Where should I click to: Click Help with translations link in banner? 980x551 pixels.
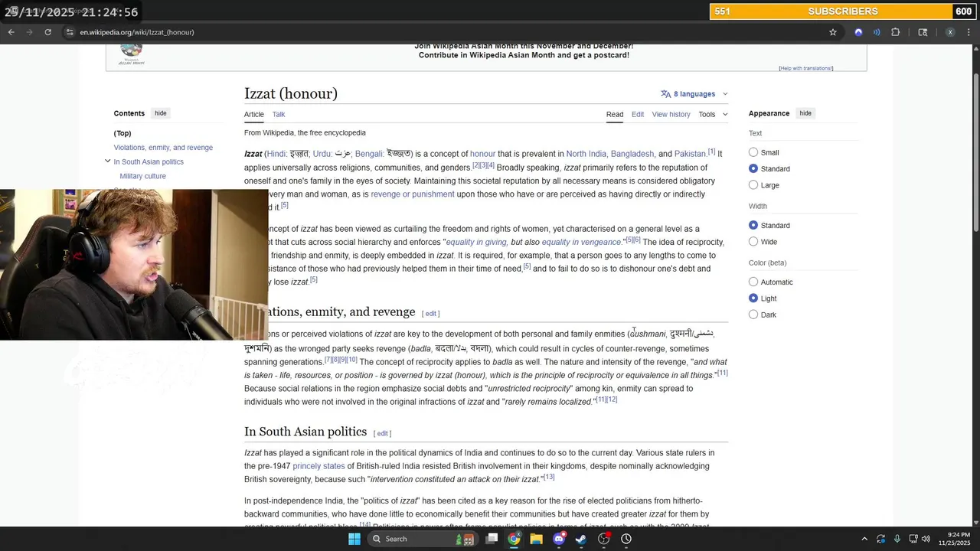coord(806,68)
